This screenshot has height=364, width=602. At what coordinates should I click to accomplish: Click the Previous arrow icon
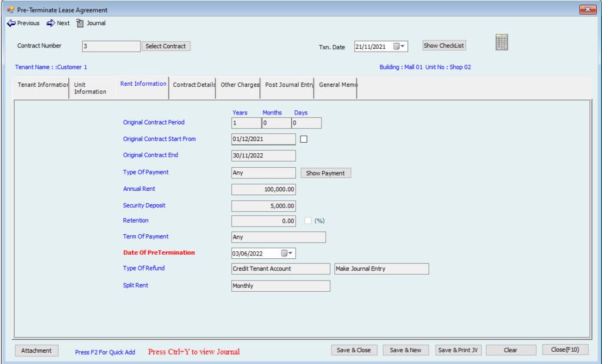coord(11,23)
